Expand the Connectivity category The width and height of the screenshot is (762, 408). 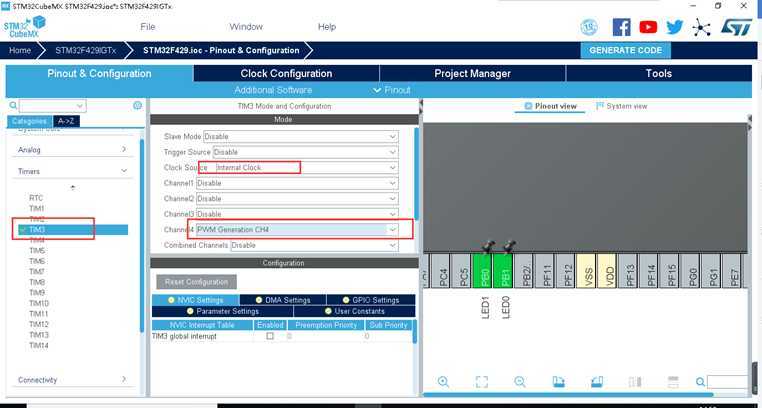pyautogui.click(x=72, y=380)
